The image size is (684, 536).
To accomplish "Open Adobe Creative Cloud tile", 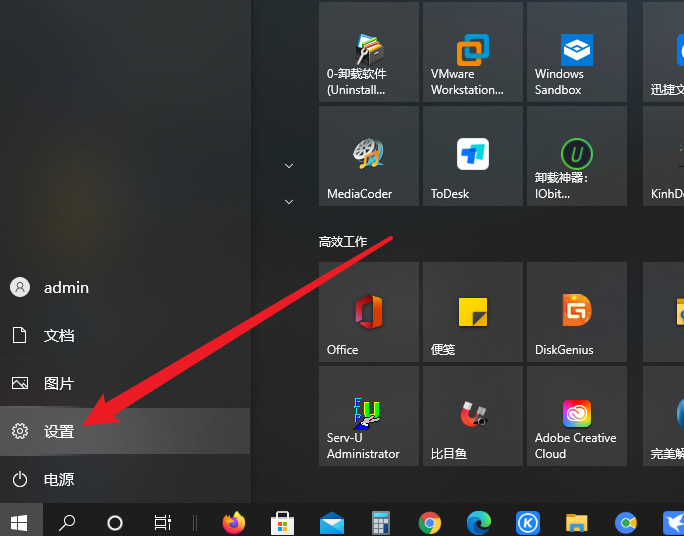I will point(576,416).
